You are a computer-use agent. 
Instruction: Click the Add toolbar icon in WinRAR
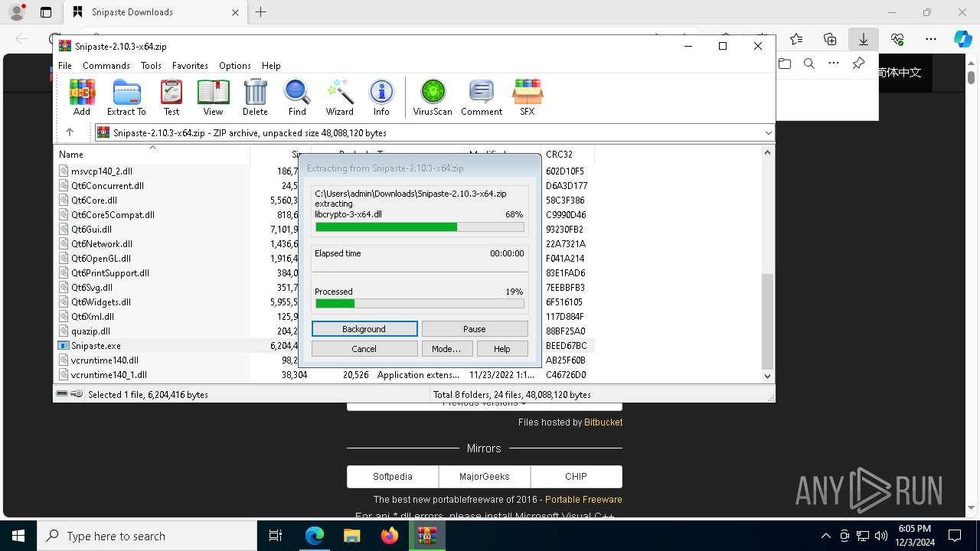82,97
